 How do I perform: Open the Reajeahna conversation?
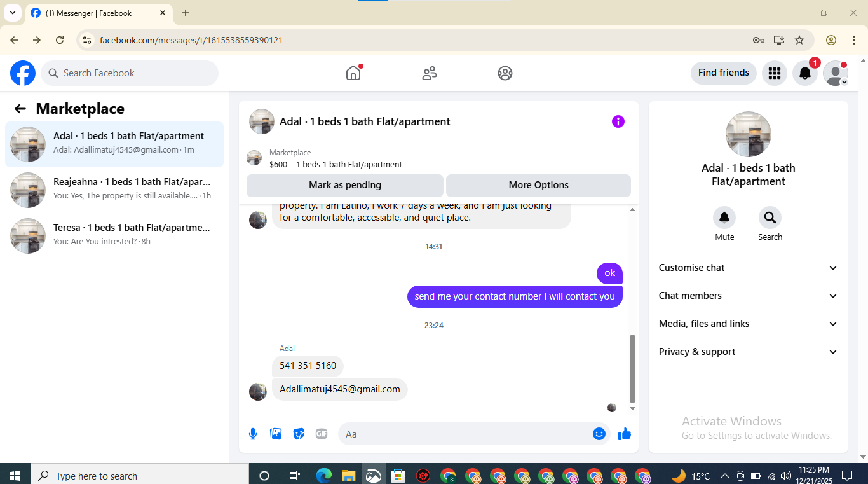(x=114, y=190)
